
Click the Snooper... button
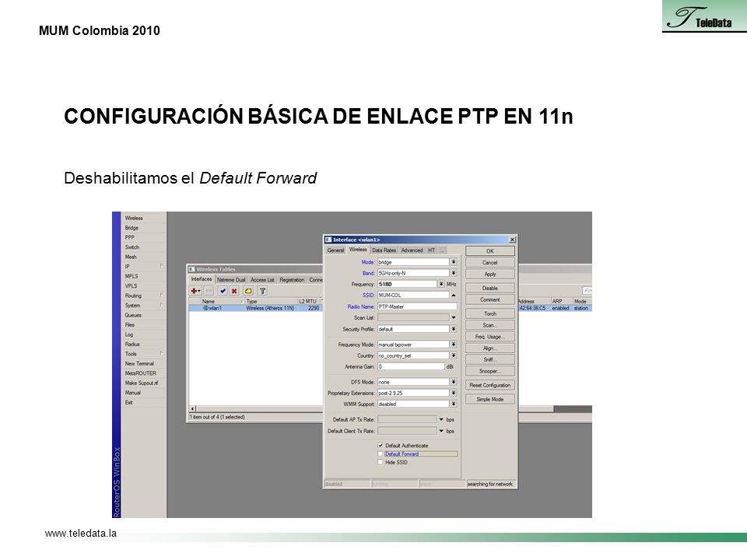(489, 371)
